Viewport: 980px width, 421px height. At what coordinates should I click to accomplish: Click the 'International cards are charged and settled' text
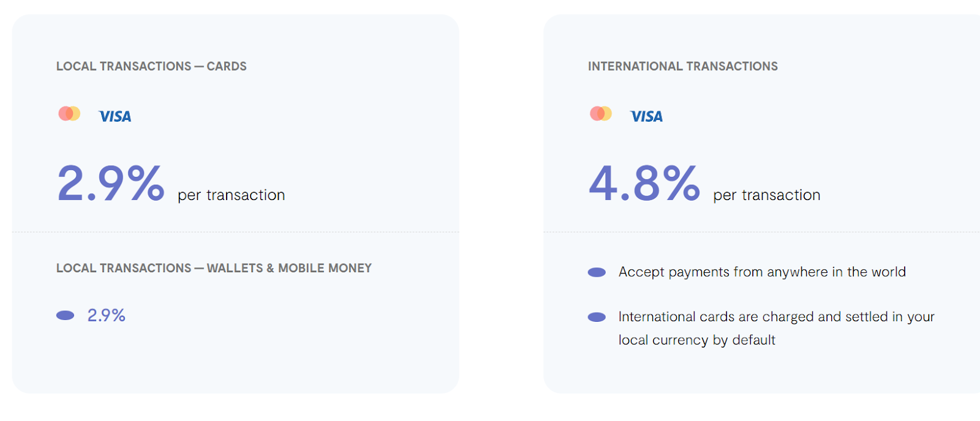[x=776, y=316]
